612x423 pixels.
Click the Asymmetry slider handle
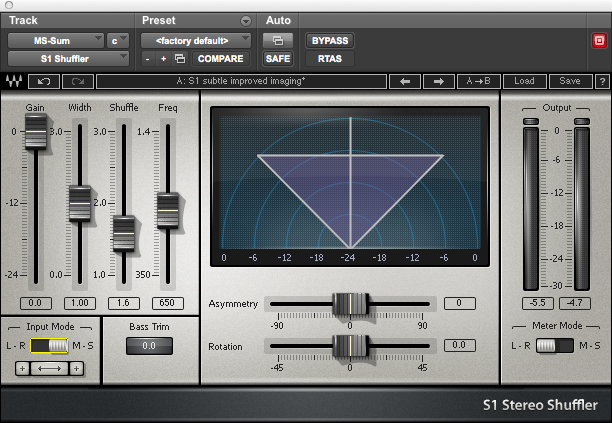[x=350, y=304]
